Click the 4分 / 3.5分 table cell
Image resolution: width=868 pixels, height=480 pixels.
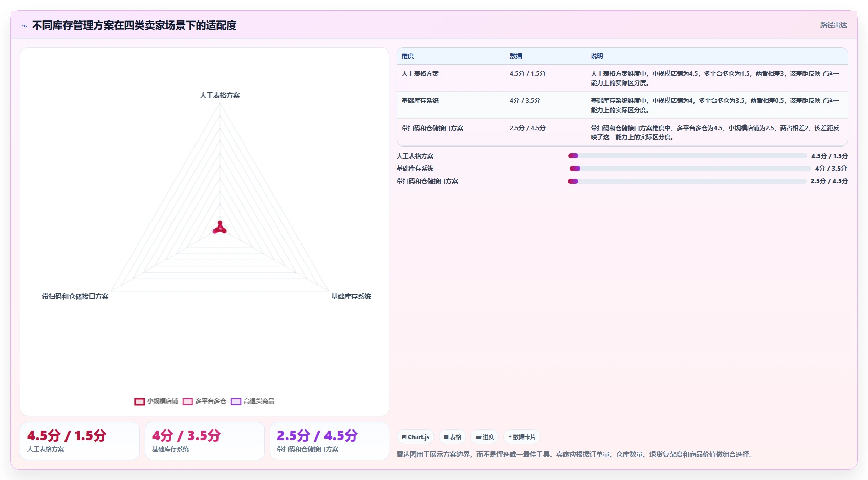point(525,101)
